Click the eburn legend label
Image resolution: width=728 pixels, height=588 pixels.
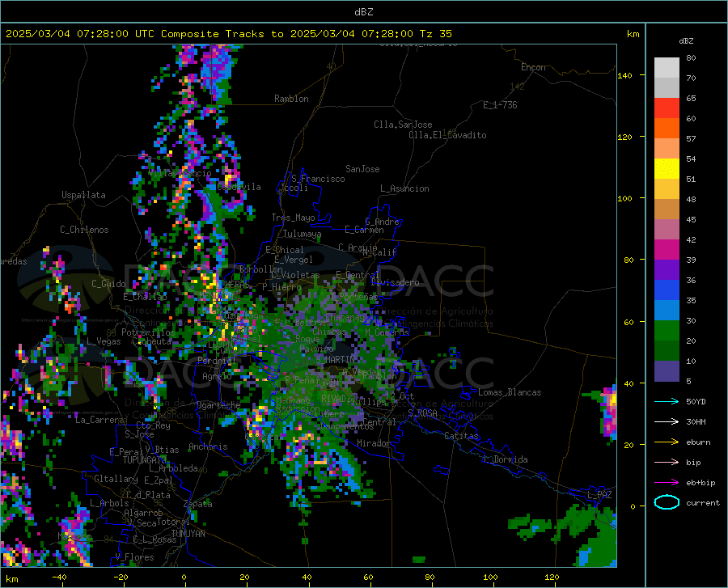(698, 442)
